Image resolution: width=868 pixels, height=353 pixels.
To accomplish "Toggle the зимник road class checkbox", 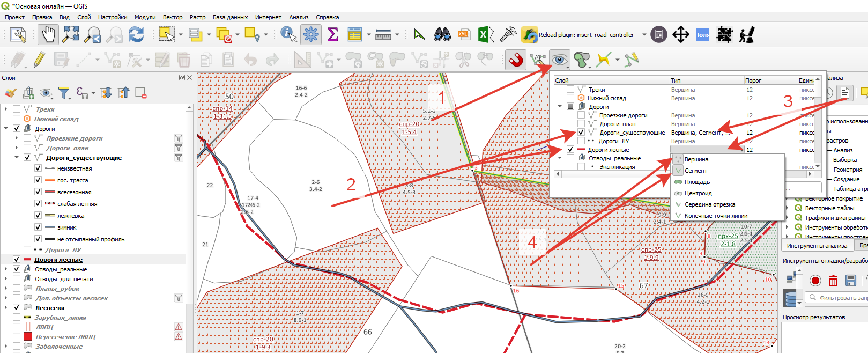I will [38, 227].
